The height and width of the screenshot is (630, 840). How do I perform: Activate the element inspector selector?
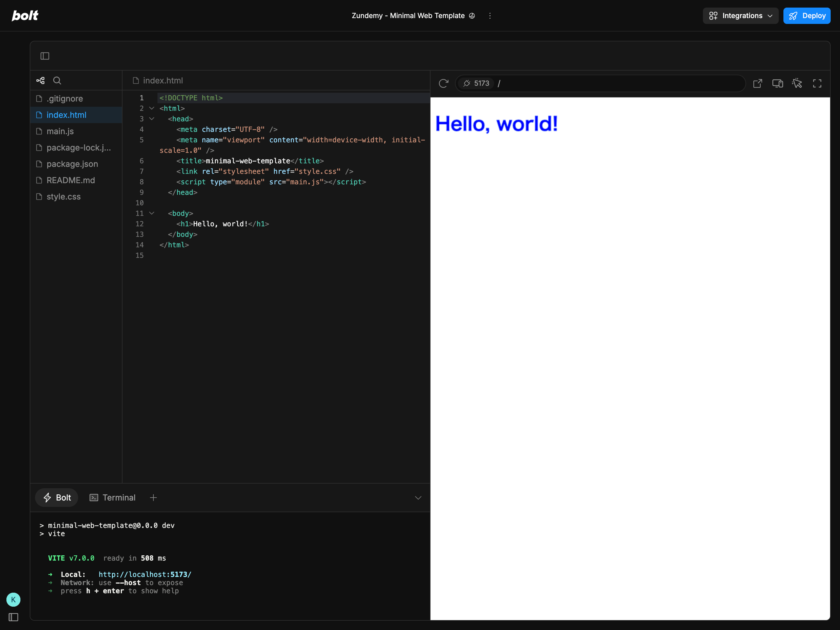[797, 83]
